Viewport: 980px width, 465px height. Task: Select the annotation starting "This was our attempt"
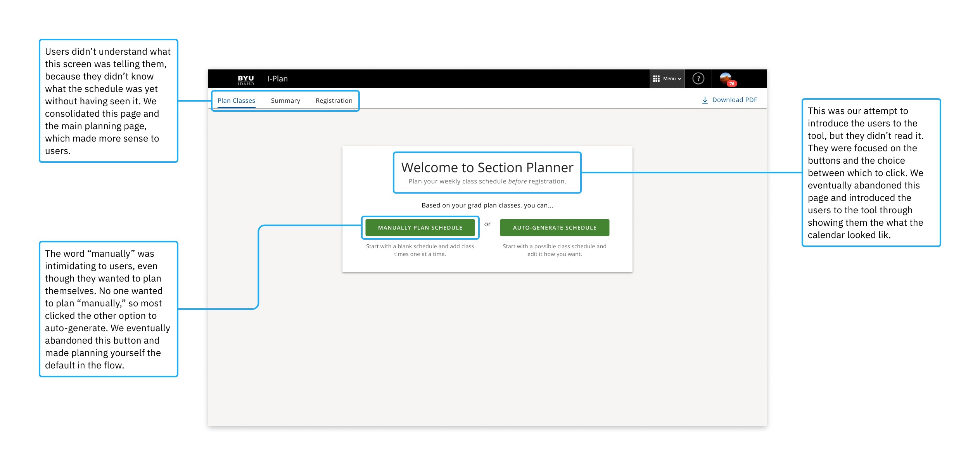click(871, 173)
